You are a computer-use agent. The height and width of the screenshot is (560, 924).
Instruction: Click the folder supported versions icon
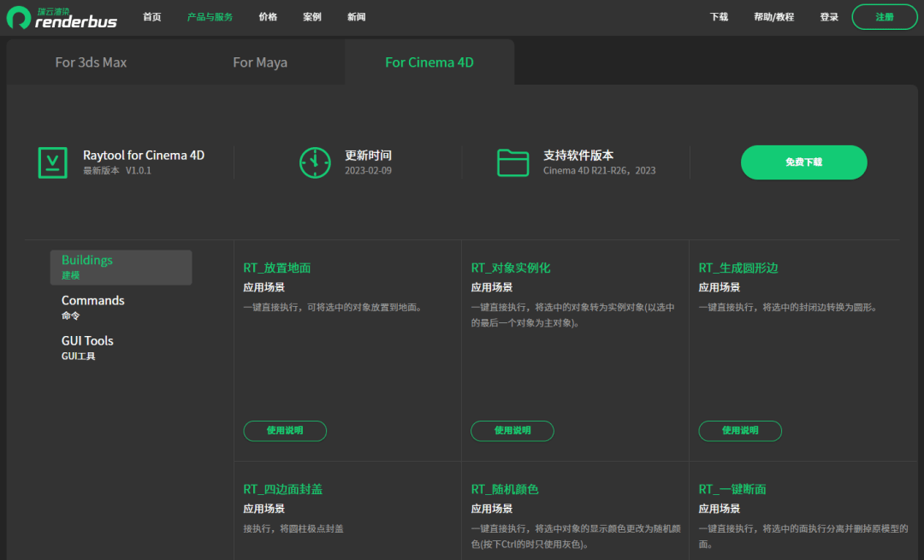(x=513, y=162)
